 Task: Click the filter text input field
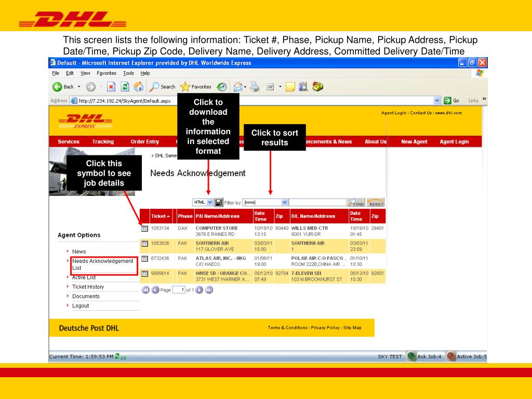[317, 203]
